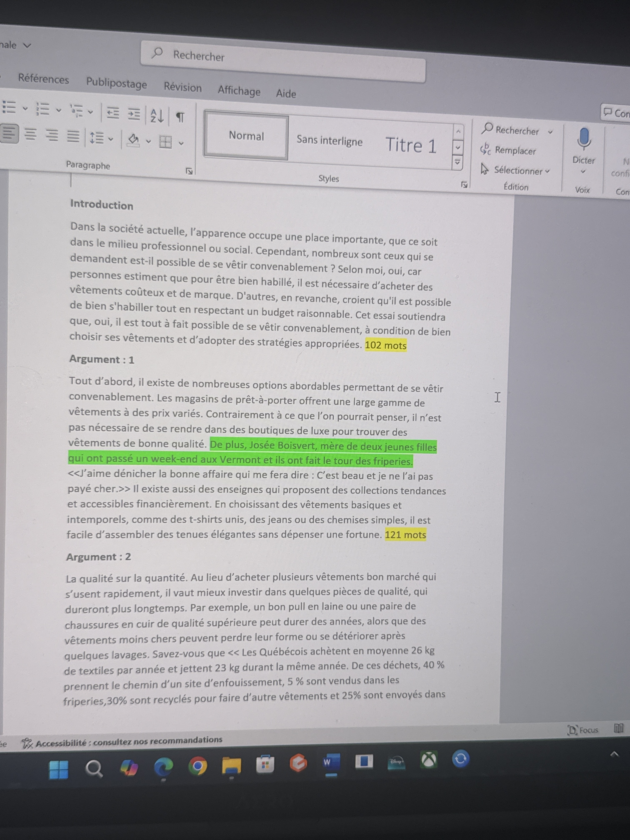This screenshot has width=630, height=840.
Task: Click the bullet list icon
Action: coord(9,107)
